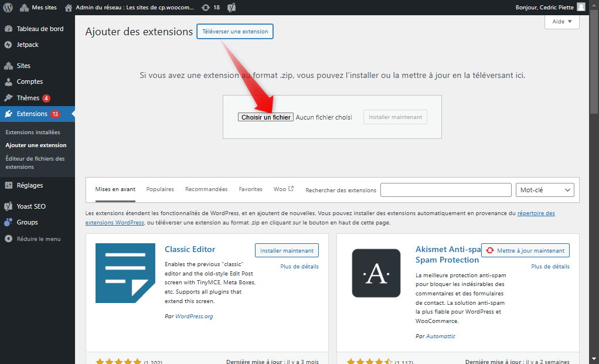
Task: Open the Automattic author link
Action: [x=441, y=336]
